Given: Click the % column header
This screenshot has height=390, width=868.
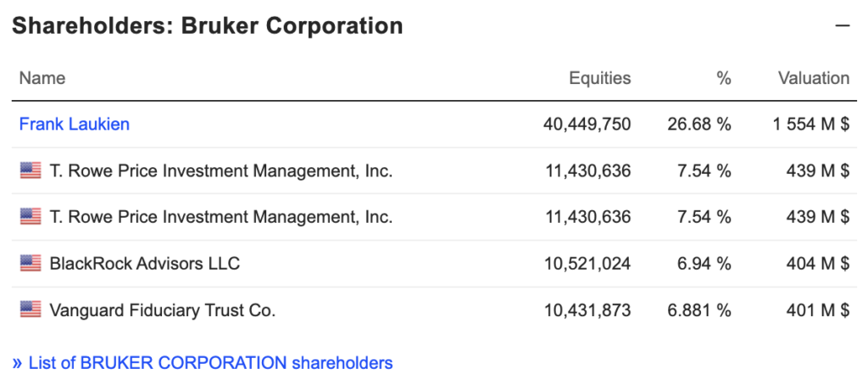Looking at the screenshot, I should coord(724,78).
